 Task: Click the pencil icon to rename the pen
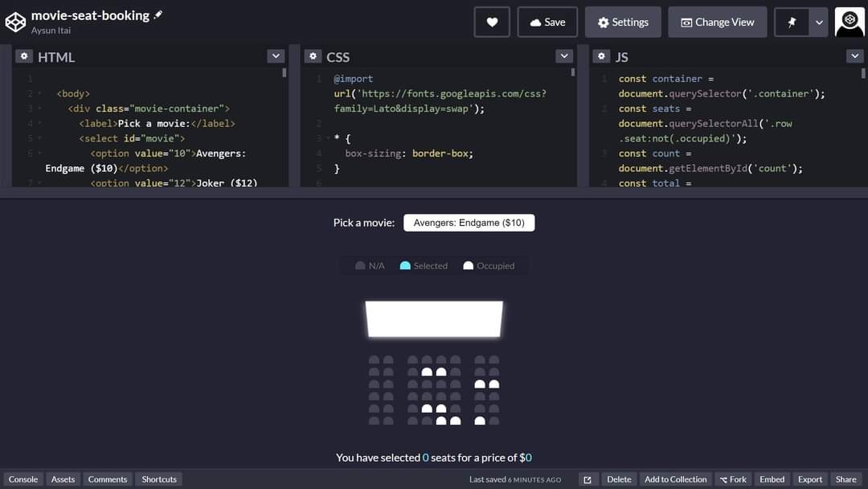(158, 13)
